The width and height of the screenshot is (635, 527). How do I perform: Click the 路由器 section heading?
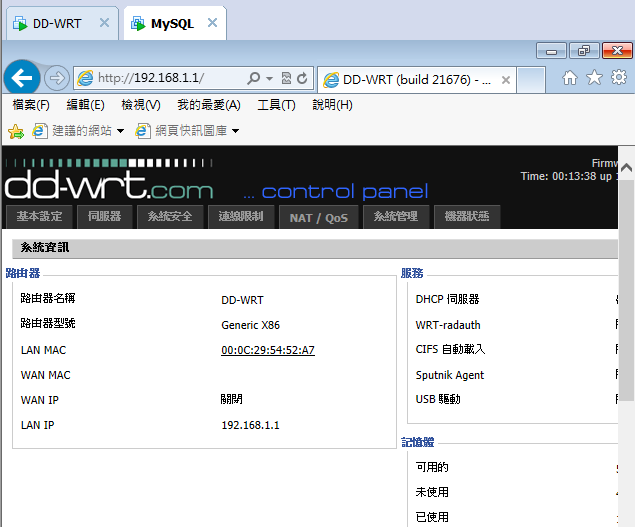click(23, 273)
